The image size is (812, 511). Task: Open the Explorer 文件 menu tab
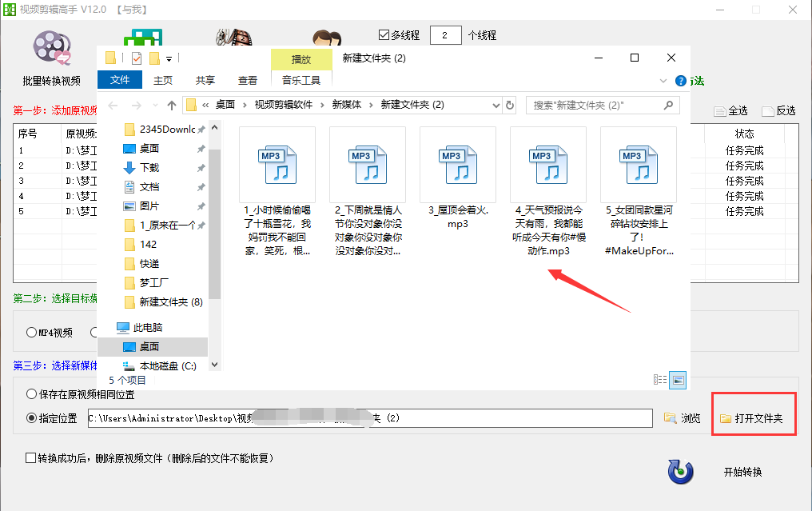(120, 80)
